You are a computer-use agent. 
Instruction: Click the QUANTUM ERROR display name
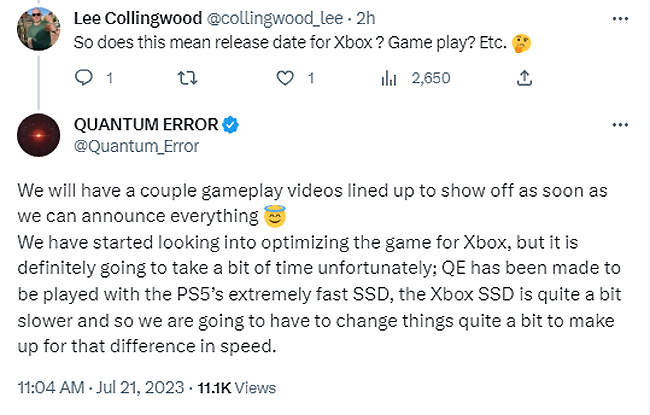tap(146, 125)
